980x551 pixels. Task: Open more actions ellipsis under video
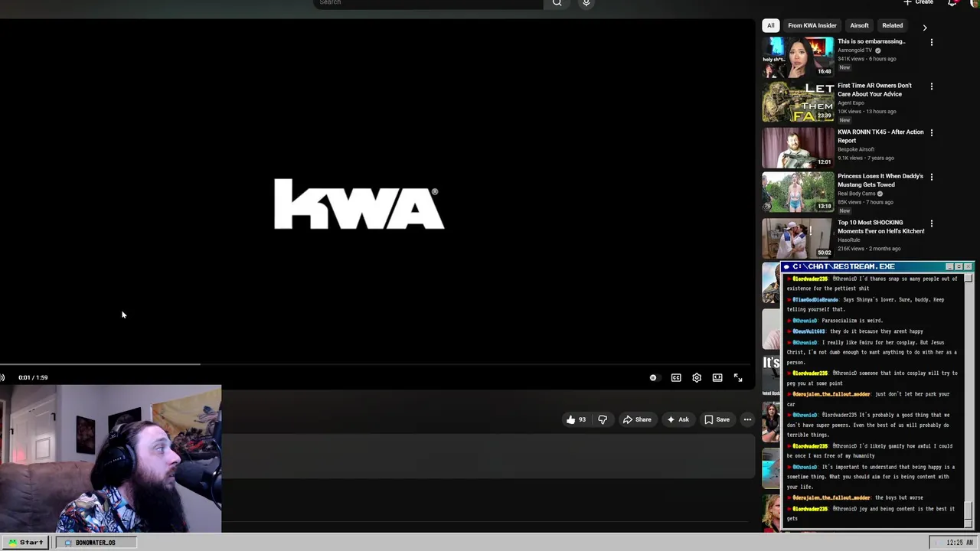pos(747,419)
